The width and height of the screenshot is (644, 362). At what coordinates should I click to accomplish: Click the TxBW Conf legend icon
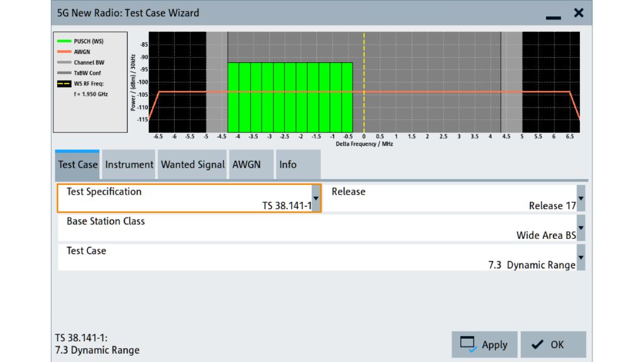pos(64,73)
